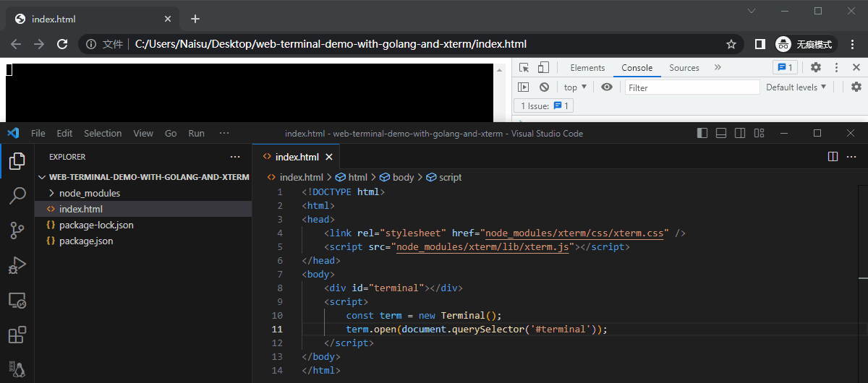This screenshot has width=868, height=383.
Task: Toggle the live expression eye icon in the console
Action: [606, 87]
